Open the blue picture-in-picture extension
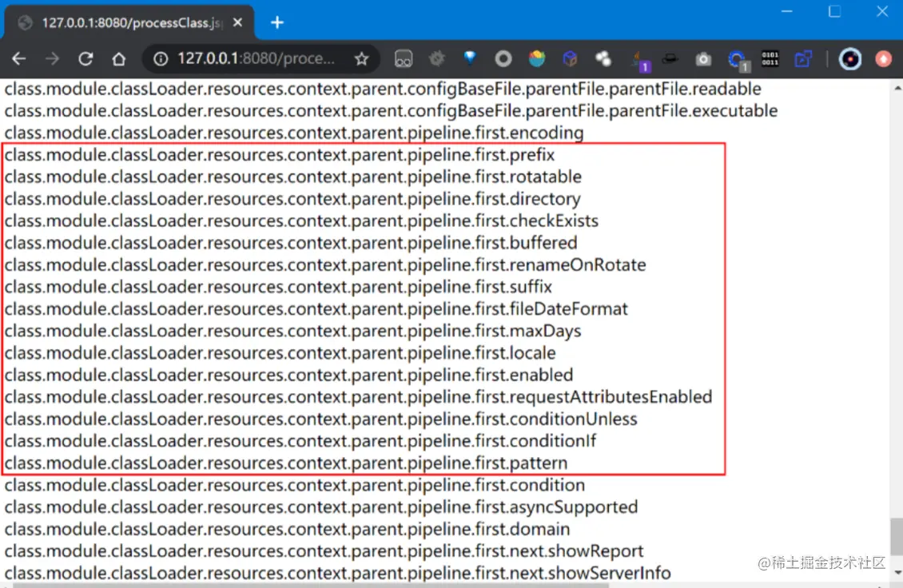Screen dimensions: 903x588 click(803, 59)
